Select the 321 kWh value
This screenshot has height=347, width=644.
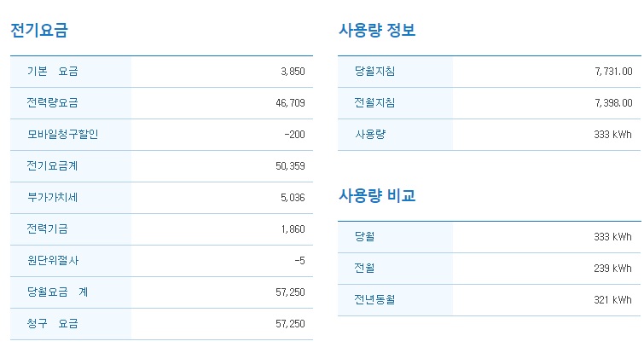612,300
